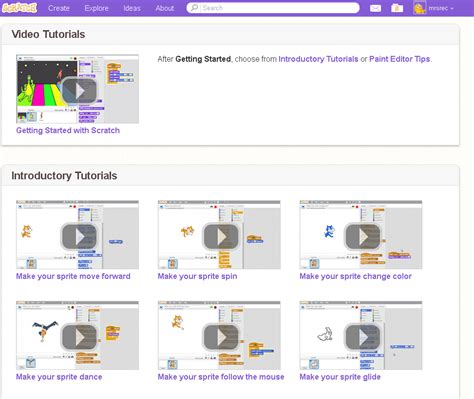474x399 pixels.
Task: Open the Make your sprite change color link
Action: click(355, 276)
